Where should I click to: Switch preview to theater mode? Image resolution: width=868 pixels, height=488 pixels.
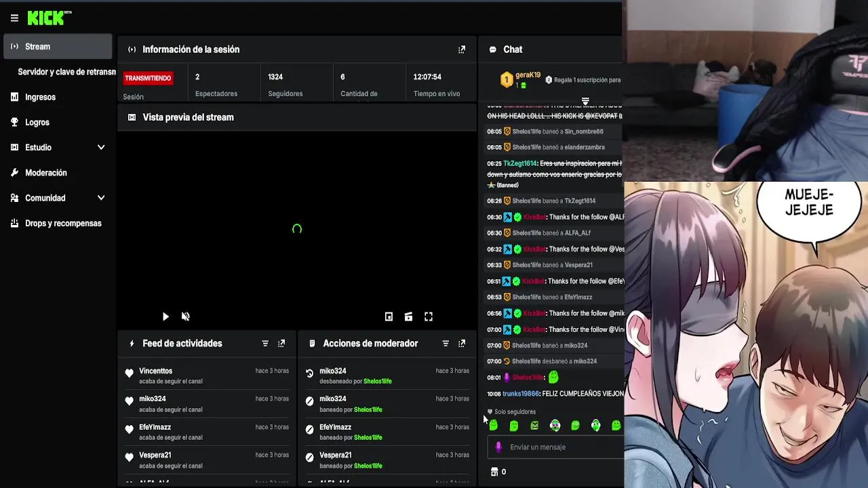408,317
